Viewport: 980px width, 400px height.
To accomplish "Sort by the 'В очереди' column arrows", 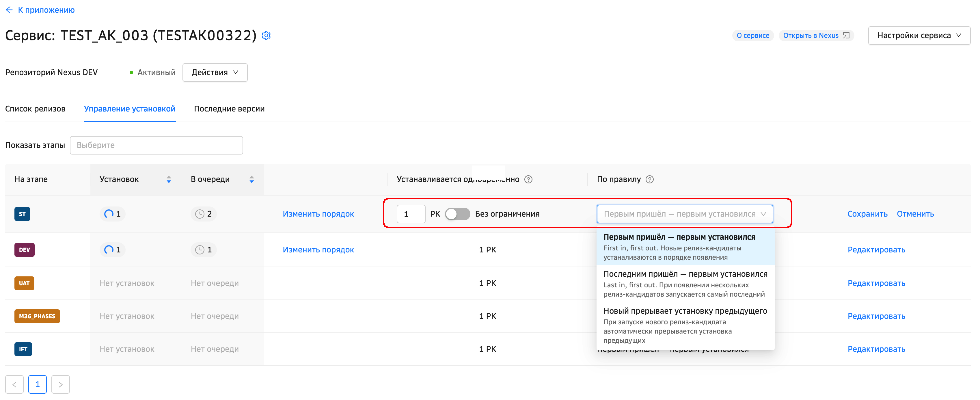I will [251, 179].
